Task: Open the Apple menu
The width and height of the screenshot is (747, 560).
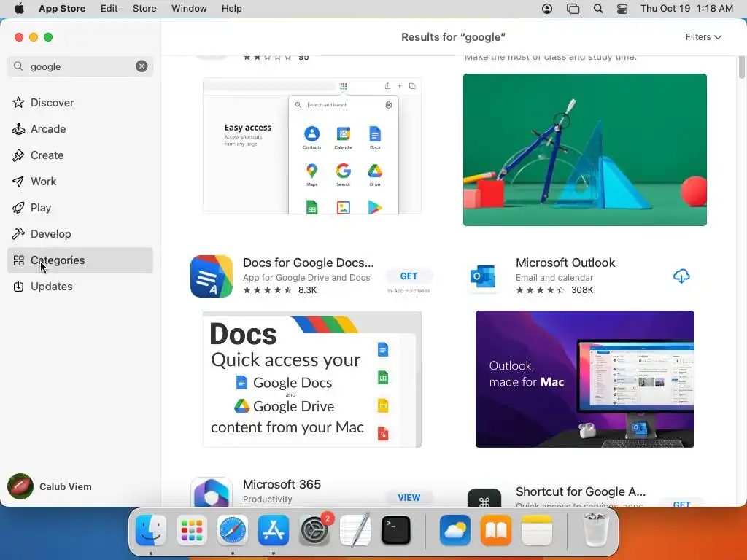Action: 19,9
